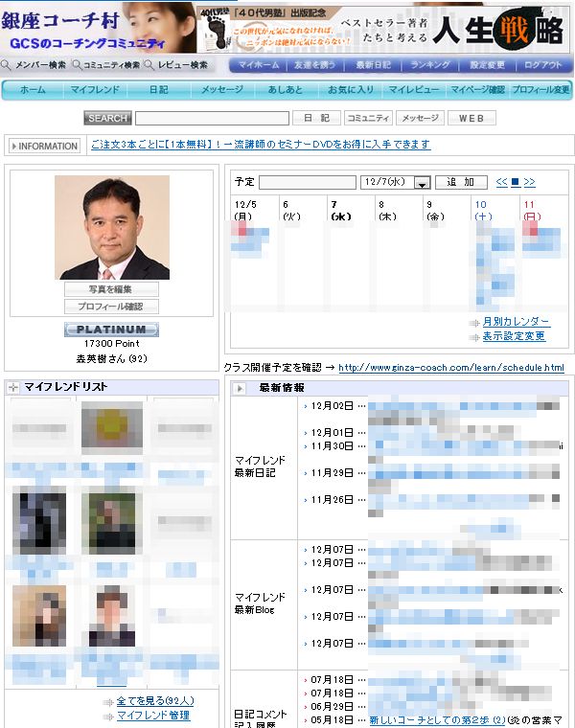Click the community search magnifier icon
Screen dimensions: 575x728
[77, 65]
